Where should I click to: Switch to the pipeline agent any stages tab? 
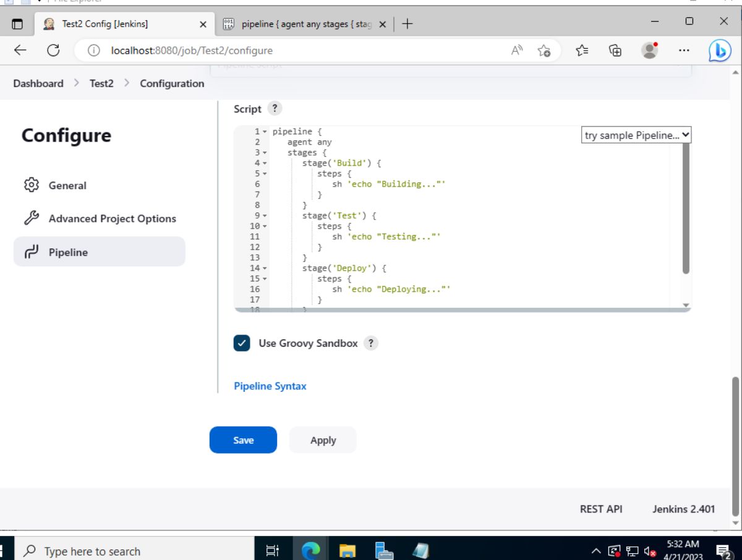303,23
